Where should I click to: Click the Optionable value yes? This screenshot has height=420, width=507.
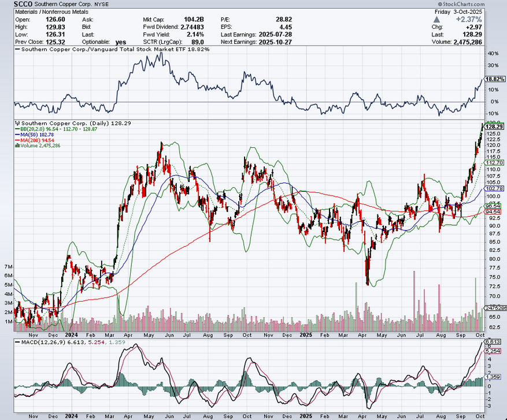(x=121, y=42)
